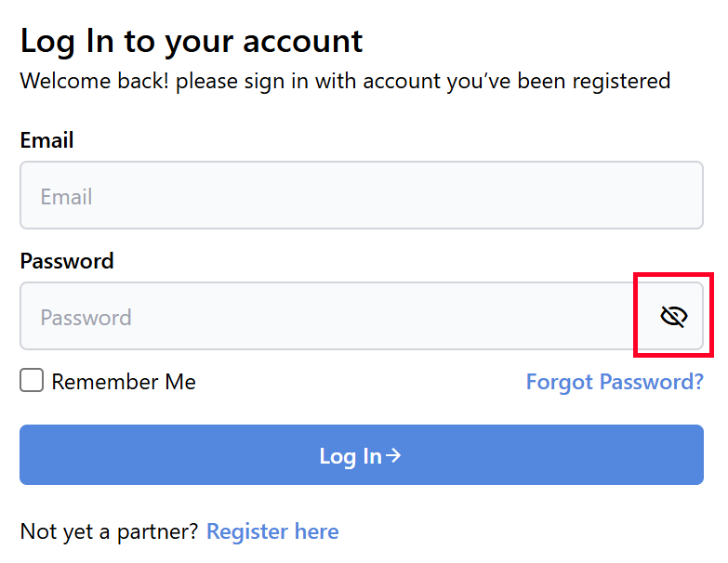Click the arrow icon on Log In button
The width and height of the screenshot is (728, 563).
(394, 455)
